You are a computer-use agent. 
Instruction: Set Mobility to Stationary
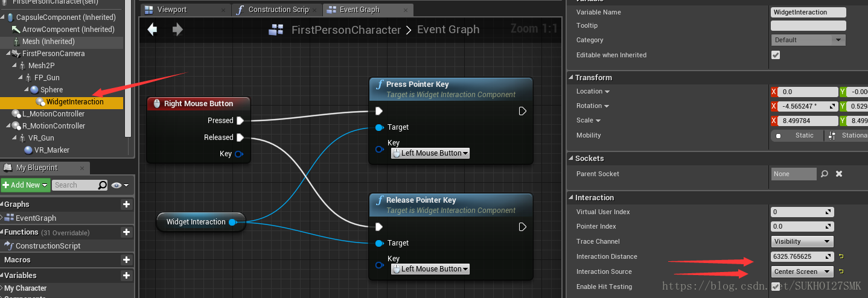pos(846,136)
